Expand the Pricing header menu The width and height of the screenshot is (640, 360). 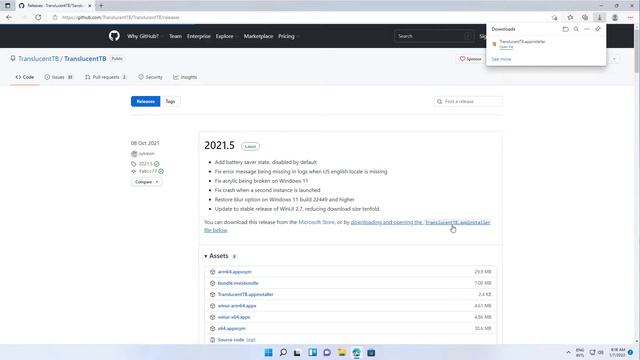point(289,36)
